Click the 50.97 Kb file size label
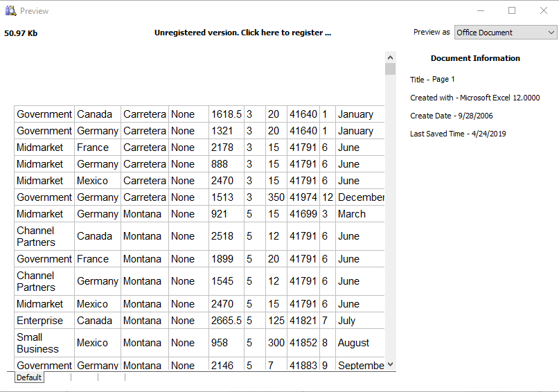The image size is (559, 392). pyautogui.click(x=21, y=33)
